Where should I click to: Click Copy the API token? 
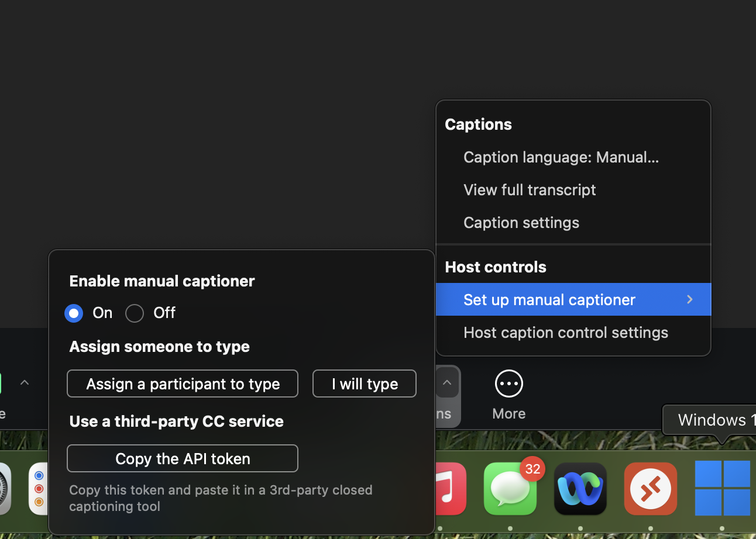coord(182,458)
